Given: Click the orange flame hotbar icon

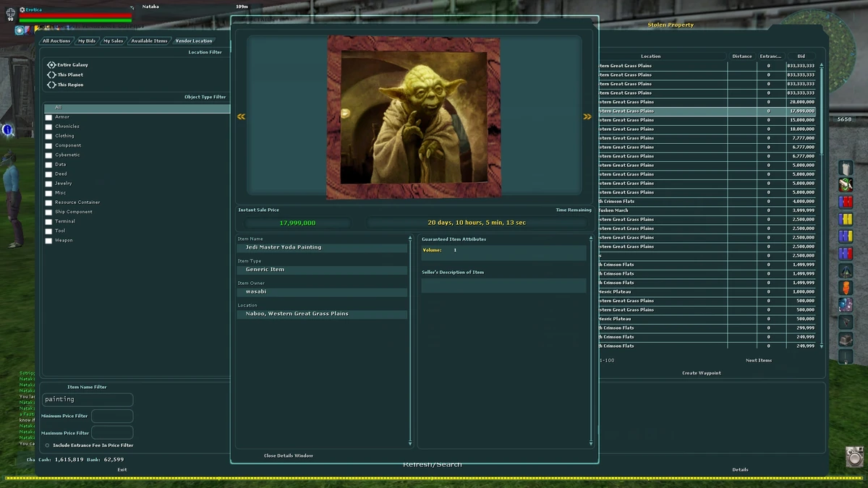Looking at the screenshot, I should coord(845,289).
